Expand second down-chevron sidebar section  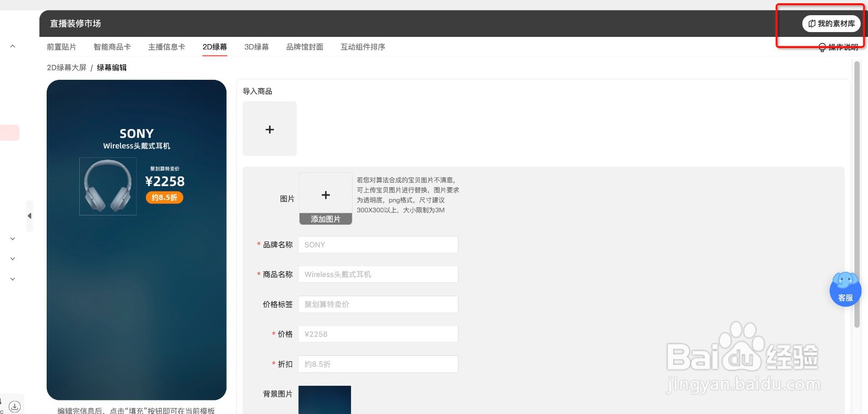point(12,259)
